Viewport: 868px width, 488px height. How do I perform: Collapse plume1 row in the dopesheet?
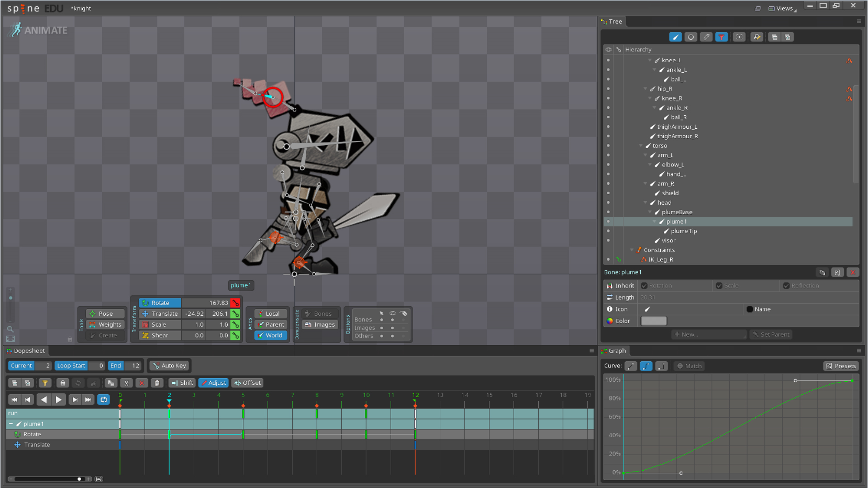click(x=11, y=424)
